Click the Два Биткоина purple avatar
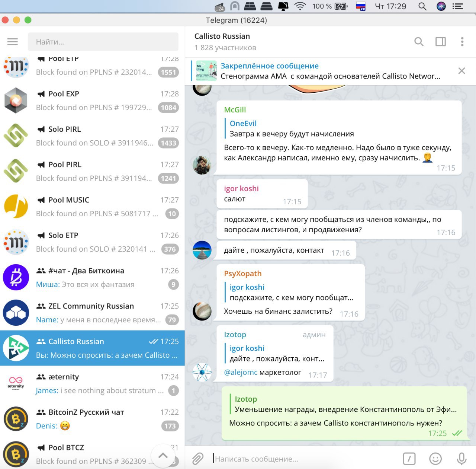The width and height of the screenshot is (476, 469). [16, 277]
